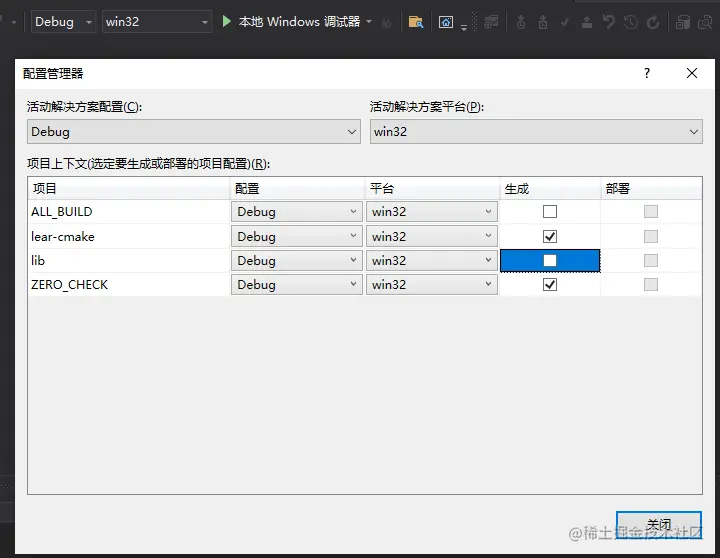Viewport: 720px width, 558px height.
Task: Click the grayed search-window icon at the toolbar end
Action: (x=705, y=22)
